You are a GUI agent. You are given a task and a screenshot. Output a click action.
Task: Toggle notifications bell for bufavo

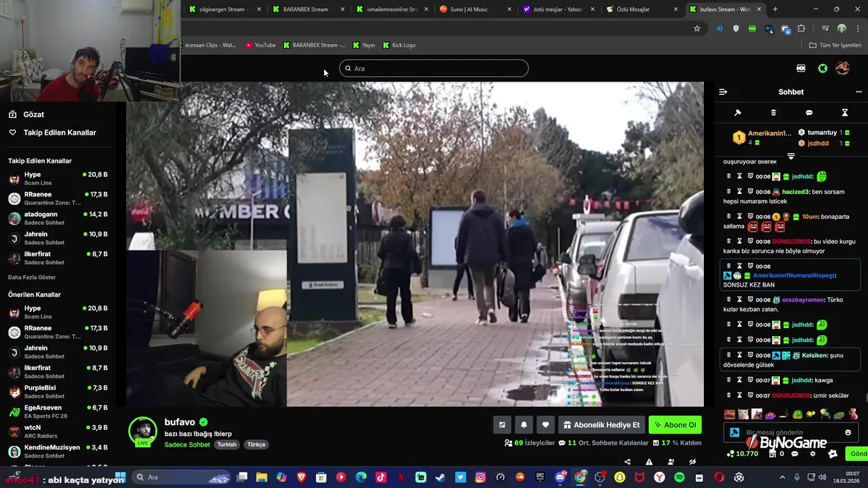pos(524,425)
